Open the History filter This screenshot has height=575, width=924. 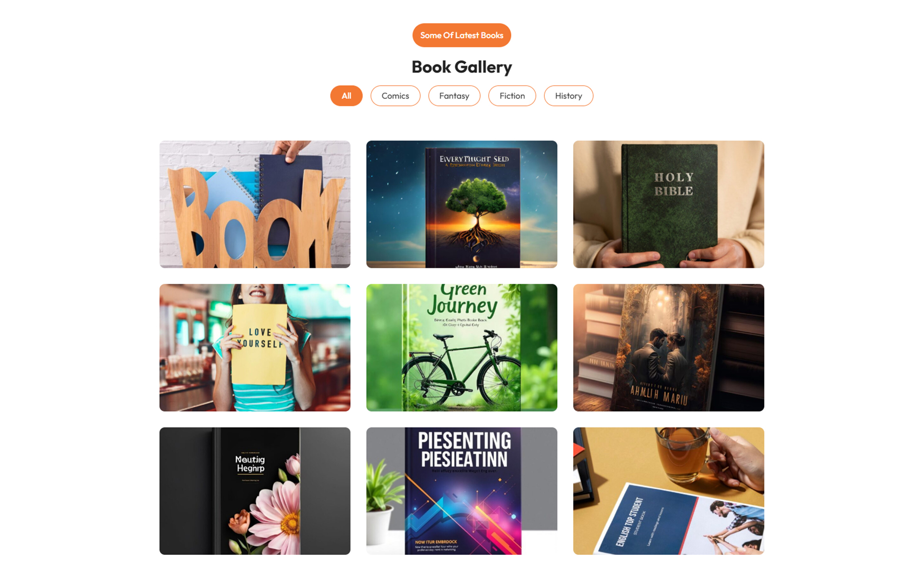(x=568, y=96)
